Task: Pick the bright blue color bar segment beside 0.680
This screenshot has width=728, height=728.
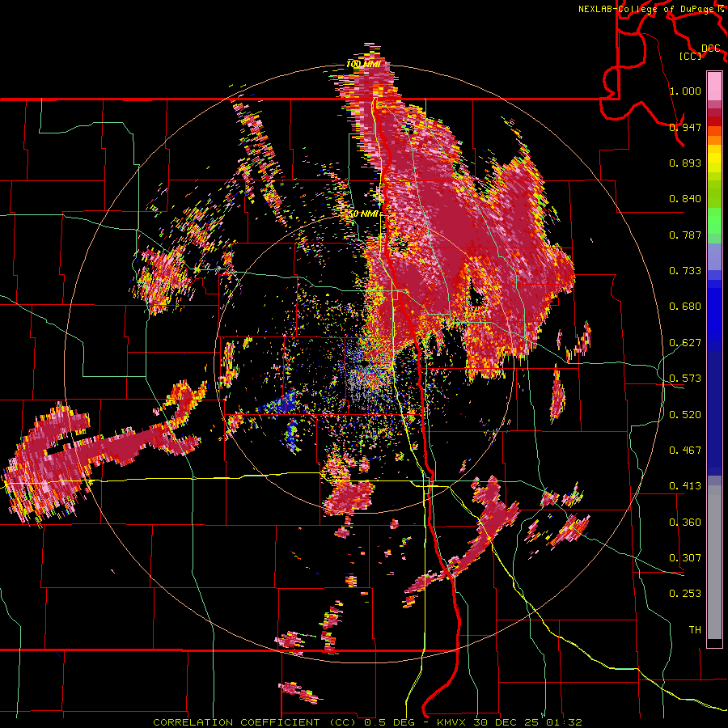Action: 714,311
